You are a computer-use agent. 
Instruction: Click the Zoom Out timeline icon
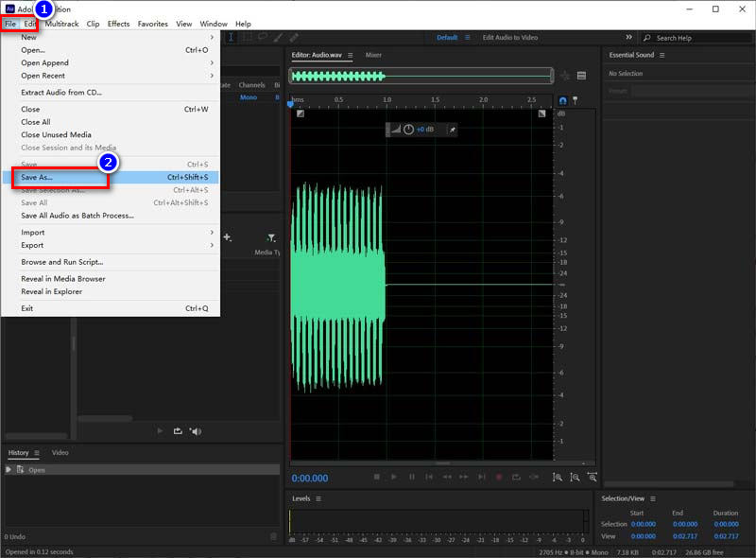[576, 477]
